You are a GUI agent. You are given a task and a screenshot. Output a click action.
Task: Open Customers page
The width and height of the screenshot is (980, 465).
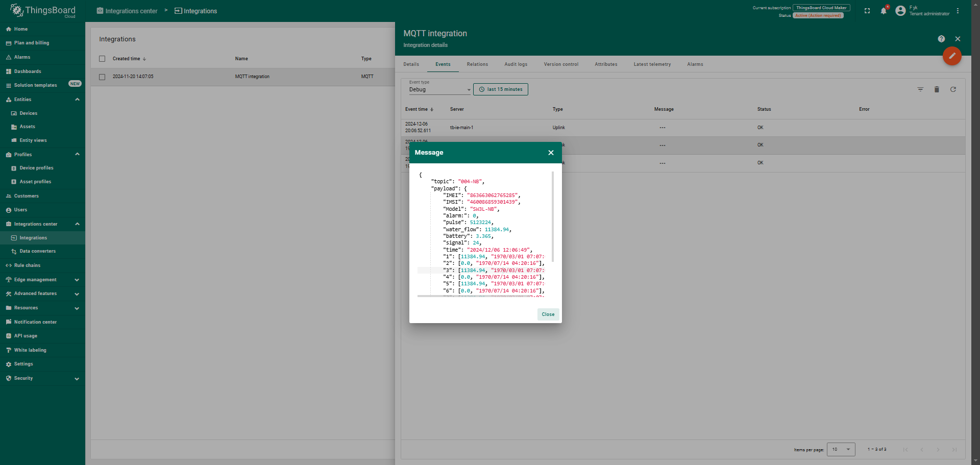42,196
